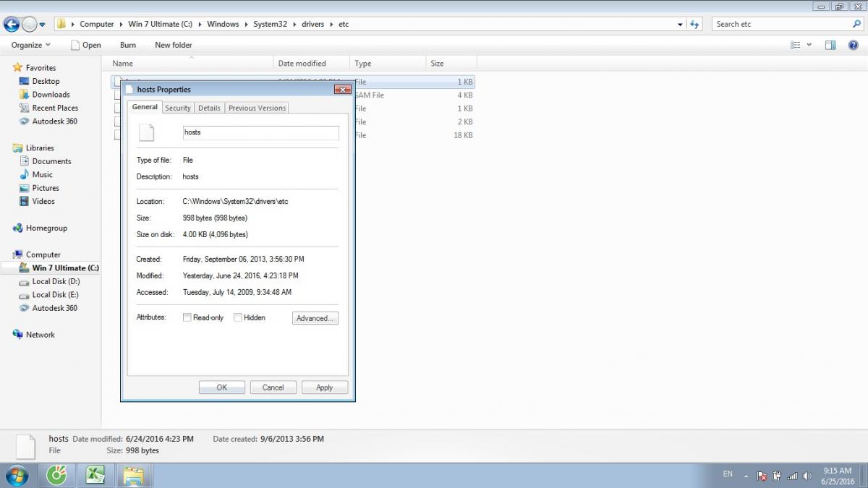The width and height of the screenshot is (868, 488).
Task: Click the Advanced... attributes button
Action: [315, 318]
